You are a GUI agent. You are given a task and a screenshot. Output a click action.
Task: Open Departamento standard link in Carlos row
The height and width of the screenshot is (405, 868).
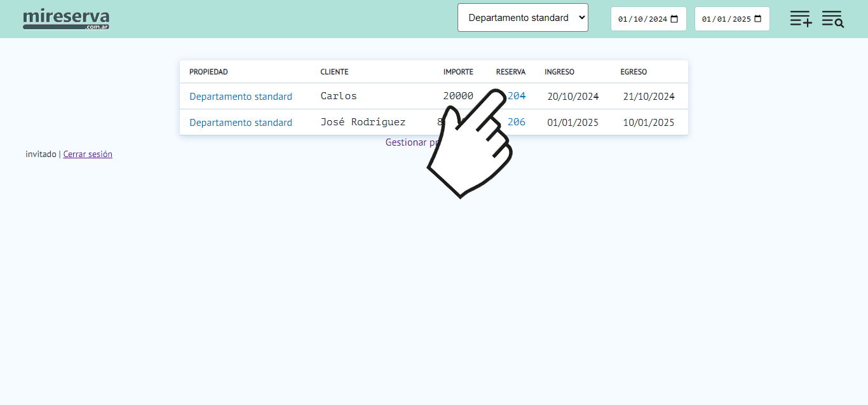241,97
